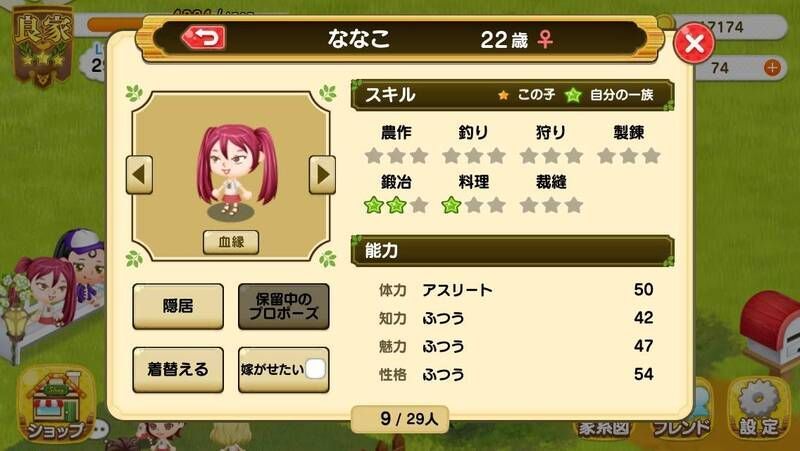Click the green star under 料理
The height and width of the screenshot is (451, 800).
coord(452,206)
